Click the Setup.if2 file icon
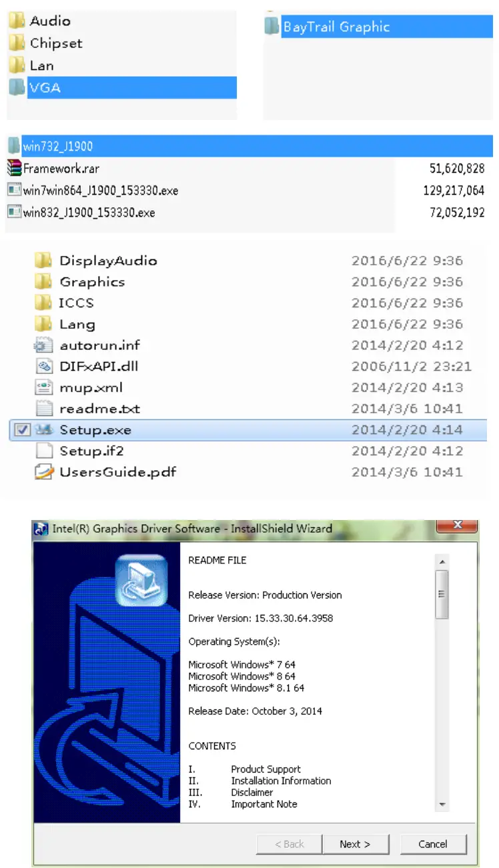Viewport: 499px width, 868px height. 43,451
